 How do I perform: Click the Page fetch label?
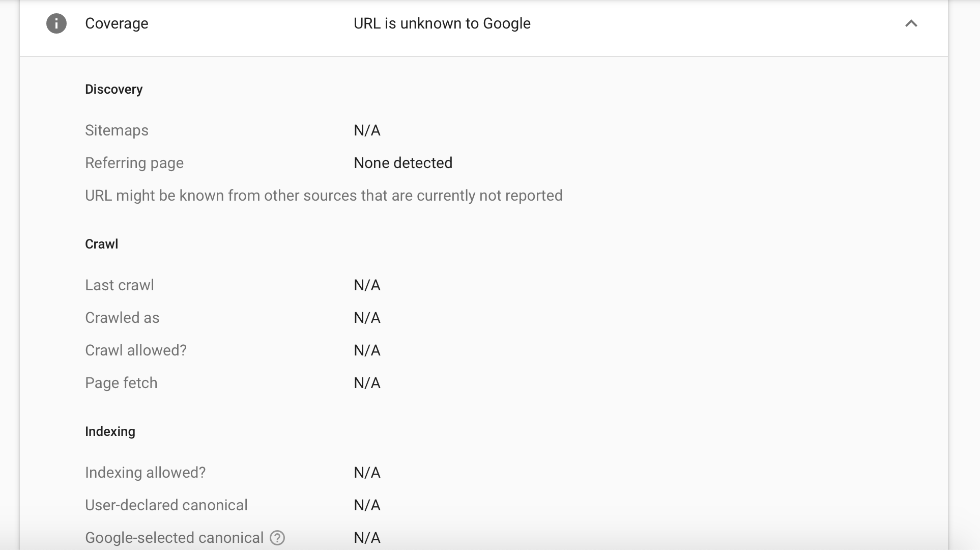[x=121, y=383]
